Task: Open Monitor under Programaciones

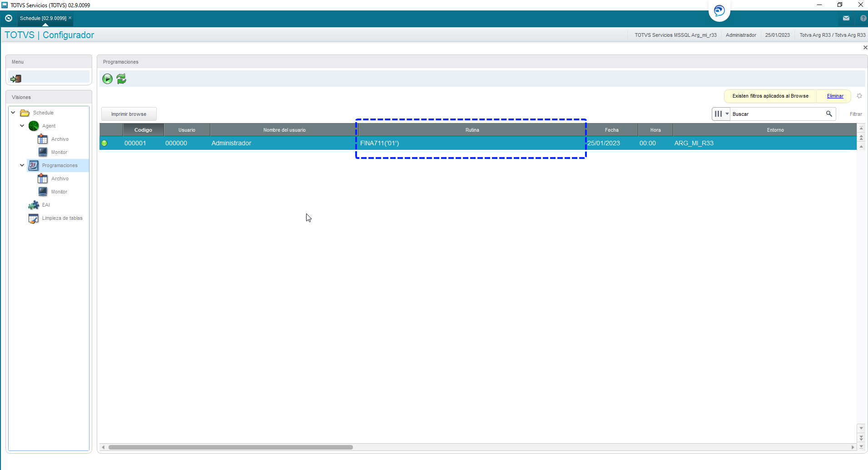Action: tap(59, 192)
